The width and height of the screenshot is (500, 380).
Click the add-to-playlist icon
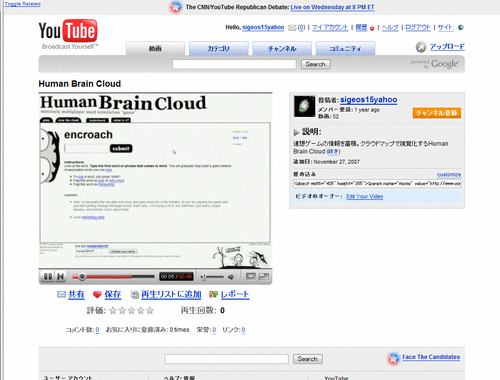click(134, 294)
